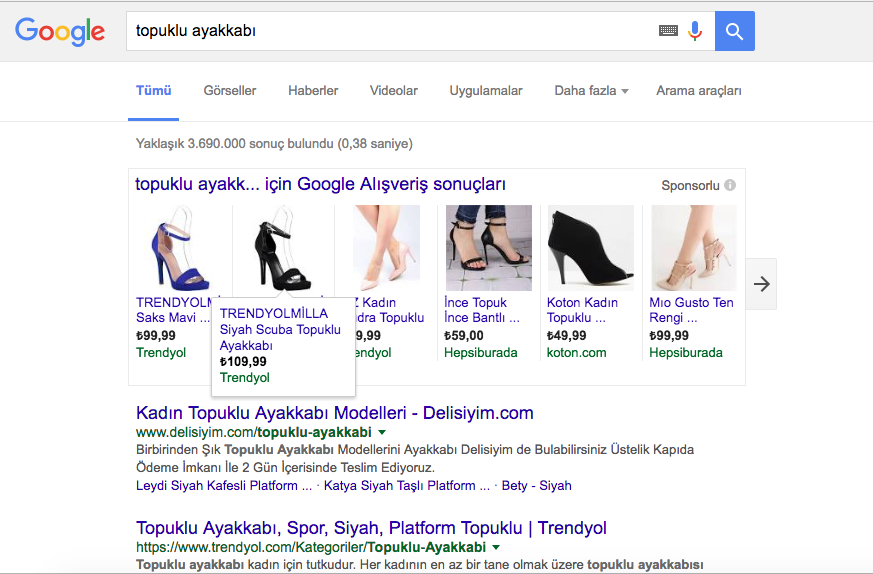The image size is (873, 574).
Task: Open the Bety - Siyah sitelink
Action: [x=536, y=485]
